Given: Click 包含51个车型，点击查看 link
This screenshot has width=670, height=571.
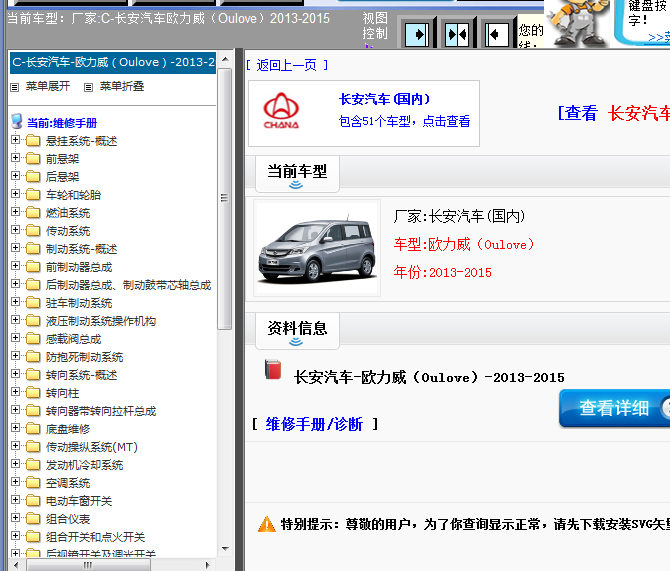Looking at the screenshot, I should click(404, 121).
